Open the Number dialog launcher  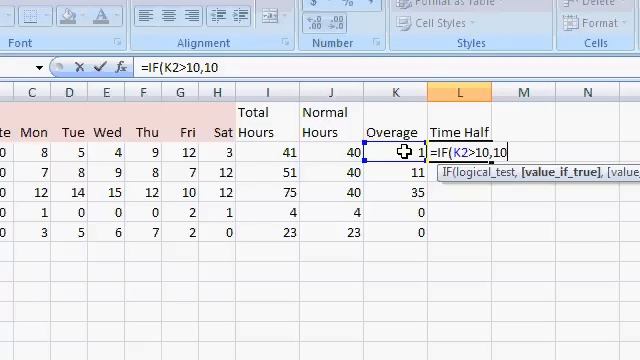point(376,42)
